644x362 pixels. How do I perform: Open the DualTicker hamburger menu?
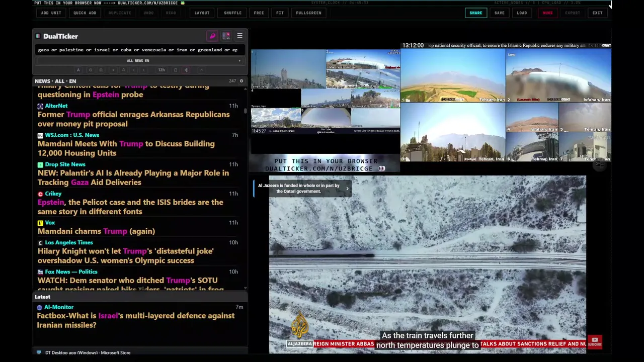pyautogui.click(x=239, y=36)
